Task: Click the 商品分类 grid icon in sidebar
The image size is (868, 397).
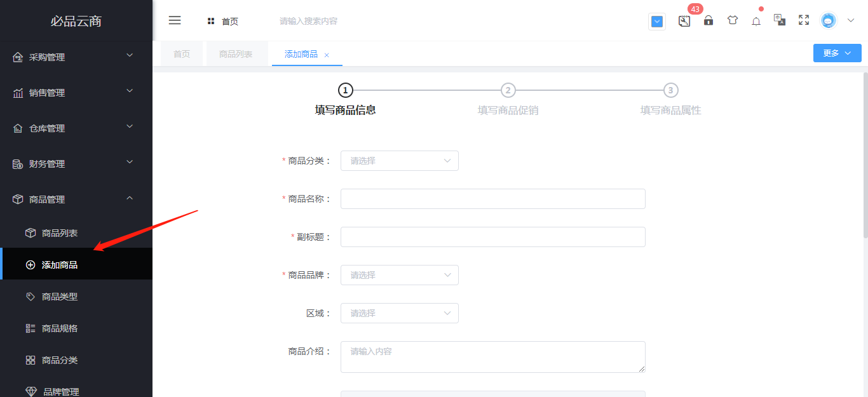Action: pos(31,360)
